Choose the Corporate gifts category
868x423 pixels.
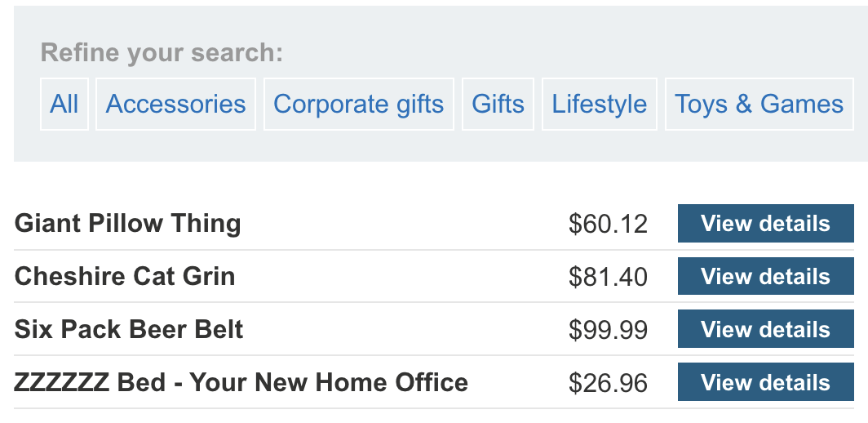point(358,104)
